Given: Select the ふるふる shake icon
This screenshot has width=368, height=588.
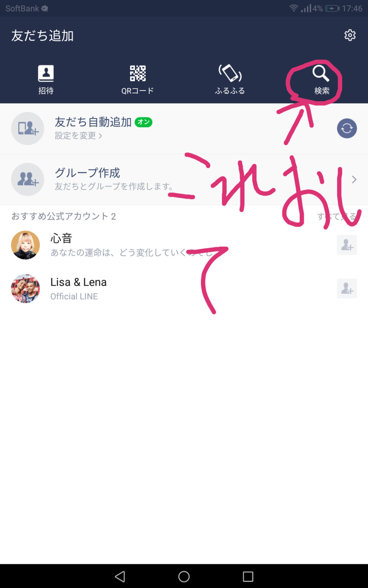Looking at the screenshot, I should pos(230,73).
